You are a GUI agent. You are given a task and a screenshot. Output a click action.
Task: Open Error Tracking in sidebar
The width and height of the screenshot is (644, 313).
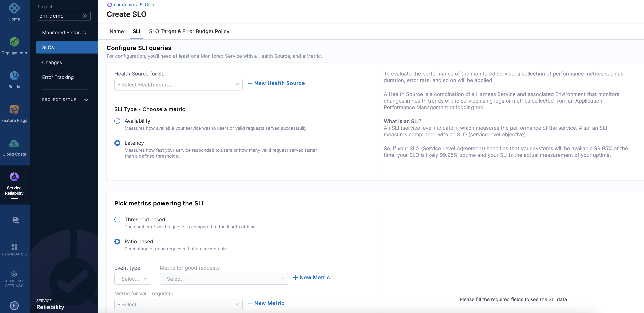point(58,77)
